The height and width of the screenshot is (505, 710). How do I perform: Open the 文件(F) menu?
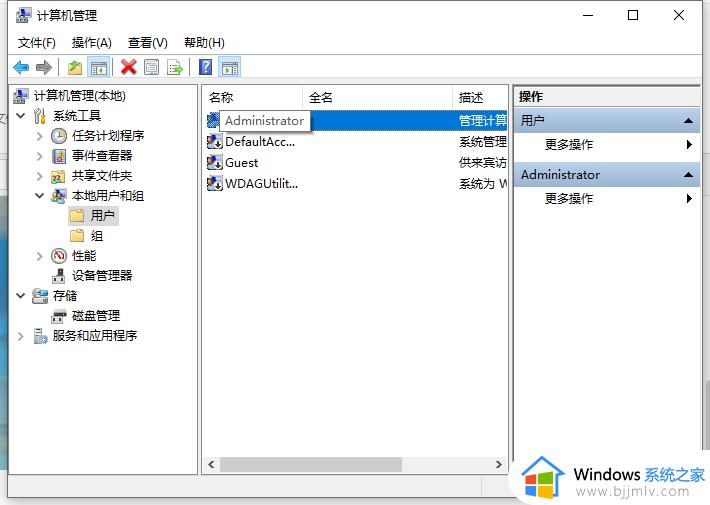tap(37, 43)
